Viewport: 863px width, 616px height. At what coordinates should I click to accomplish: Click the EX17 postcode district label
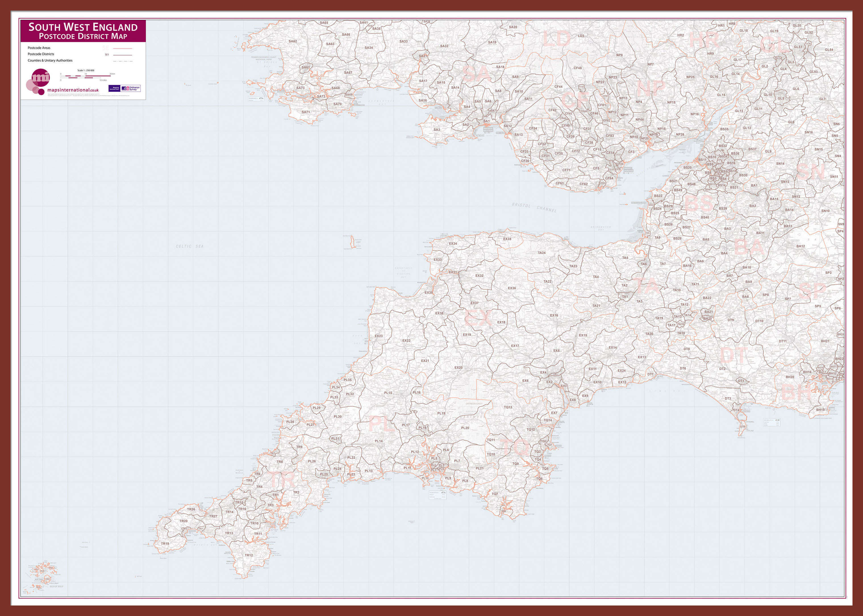pos(515,346)
